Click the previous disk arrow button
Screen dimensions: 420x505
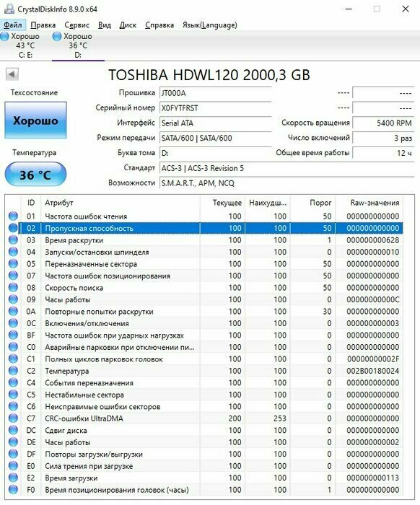12,74
